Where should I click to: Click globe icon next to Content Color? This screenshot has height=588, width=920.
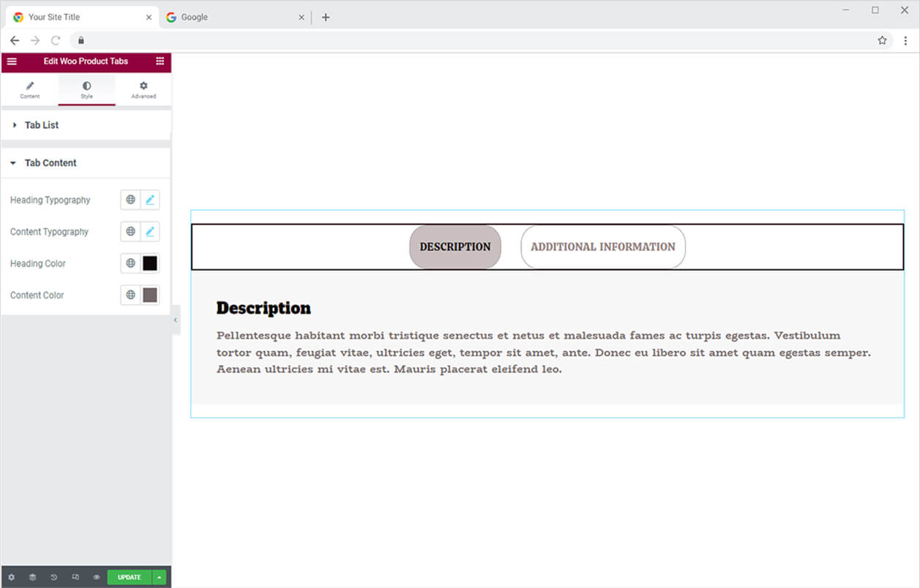click(x=130, y=295)
